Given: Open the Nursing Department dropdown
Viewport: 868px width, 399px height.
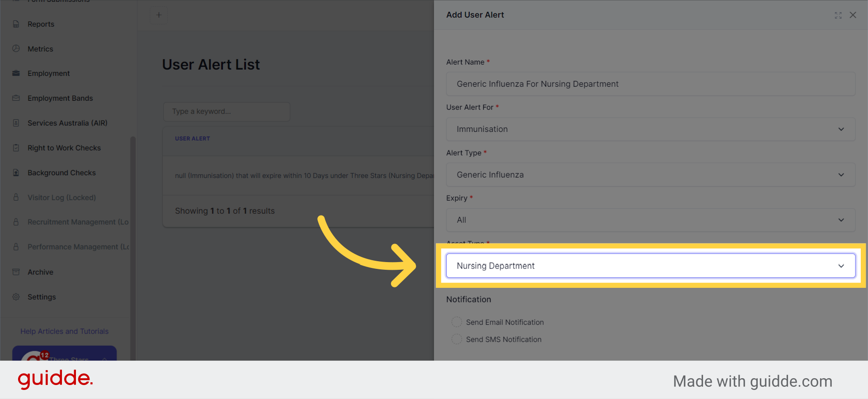Looking at the screenshot, I should [x=651, y=266].
